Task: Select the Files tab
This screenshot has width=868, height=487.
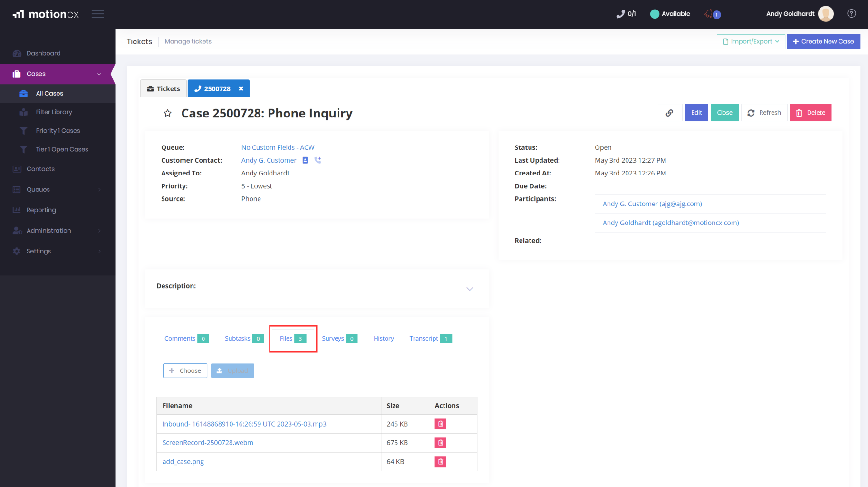Action: [293, 338]
